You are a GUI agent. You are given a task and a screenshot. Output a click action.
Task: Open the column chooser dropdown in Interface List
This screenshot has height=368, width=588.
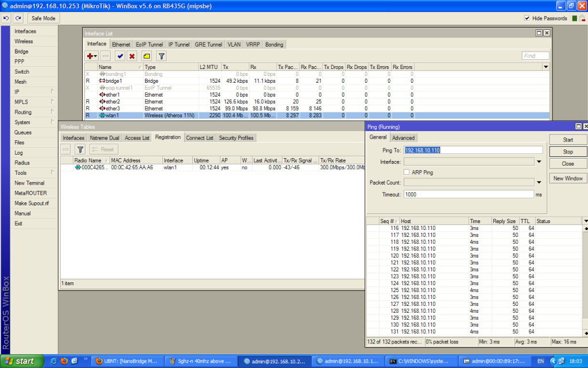[546, 67]
